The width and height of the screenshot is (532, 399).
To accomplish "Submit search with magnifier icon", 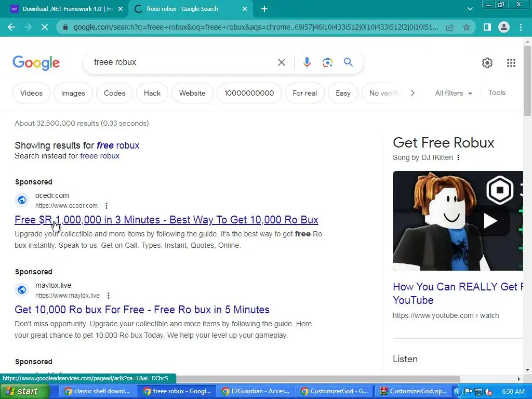I will (x=348, y=62).
